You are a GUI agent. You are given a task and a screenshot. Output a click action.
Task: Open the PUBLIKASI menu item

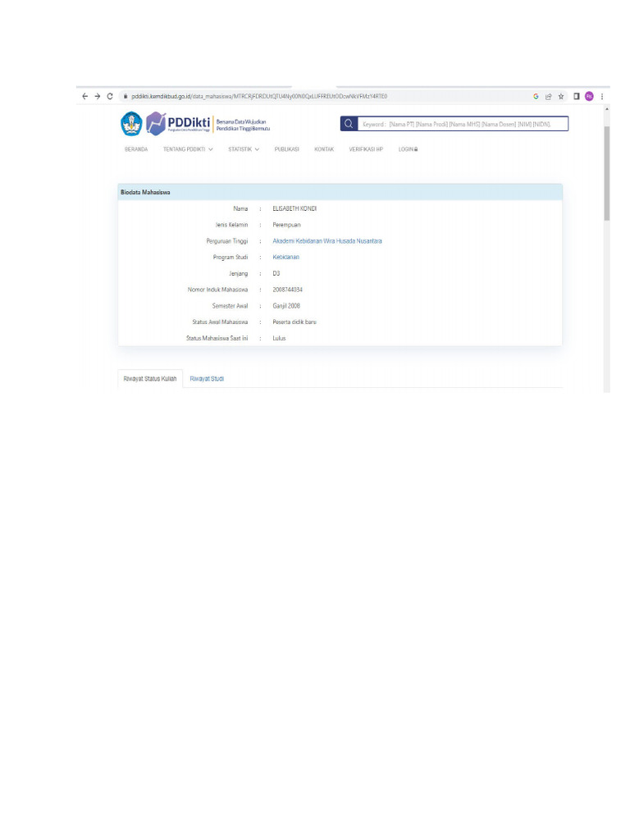click(286, 149)
